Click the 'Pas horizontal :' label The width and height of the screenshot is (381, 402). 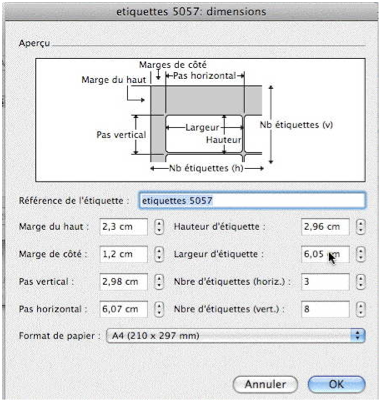pyautogui.click(x=53, y=309)
